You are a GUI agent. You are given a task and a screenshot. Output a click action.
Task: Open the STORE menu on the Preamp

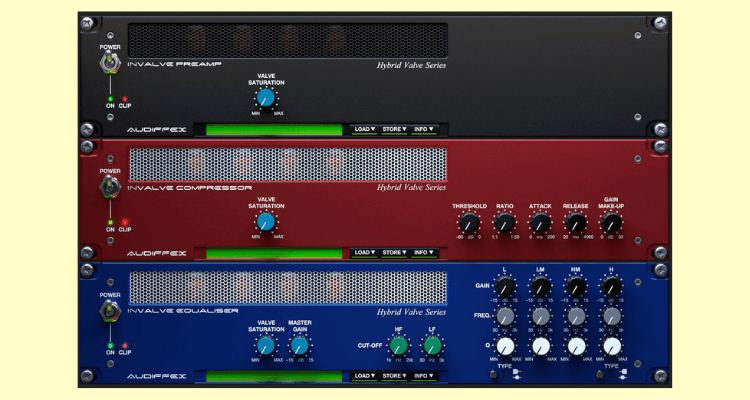tap(394, 129)
